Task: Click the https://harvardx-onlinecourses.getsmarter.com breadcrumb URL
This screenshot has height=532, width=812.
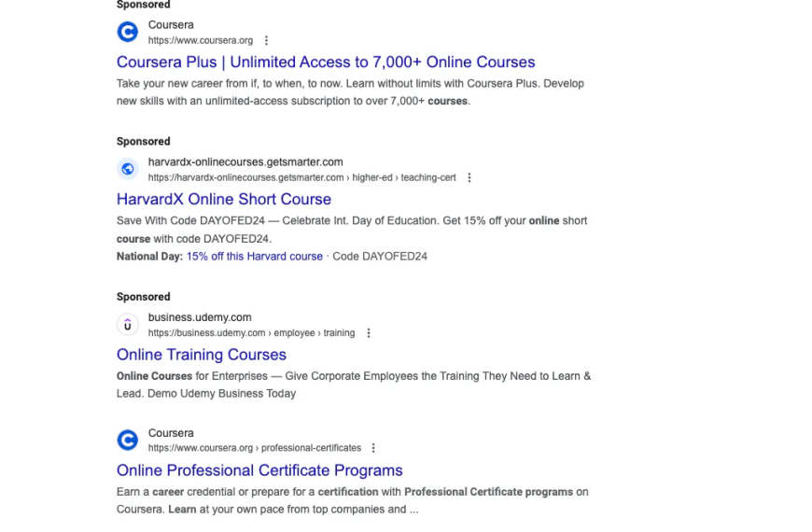Action: tap(301, 177)
